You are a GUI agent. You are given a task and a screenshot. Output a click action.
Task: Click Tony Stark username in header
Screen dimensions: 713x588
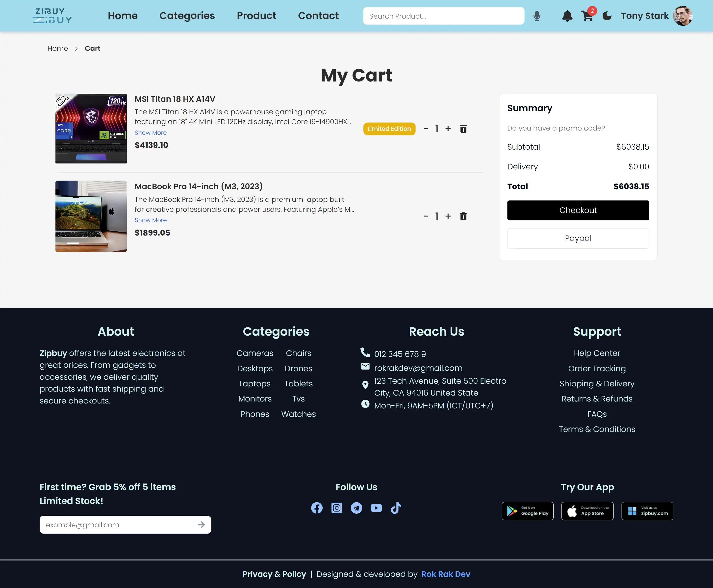[645, 16]
